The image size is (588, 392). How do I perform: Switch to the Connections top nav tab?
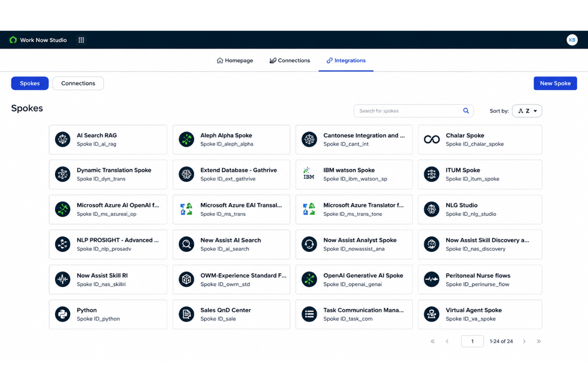click(x=290, y=60)
